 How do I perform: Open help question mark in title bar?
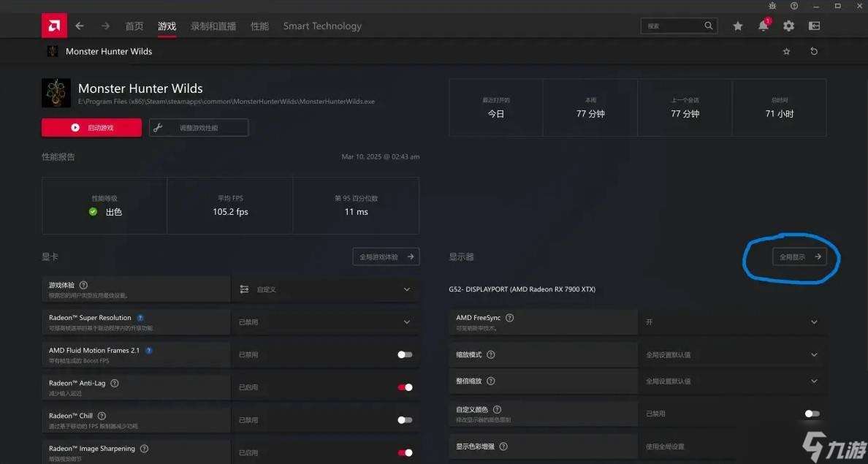pos(794,6)
